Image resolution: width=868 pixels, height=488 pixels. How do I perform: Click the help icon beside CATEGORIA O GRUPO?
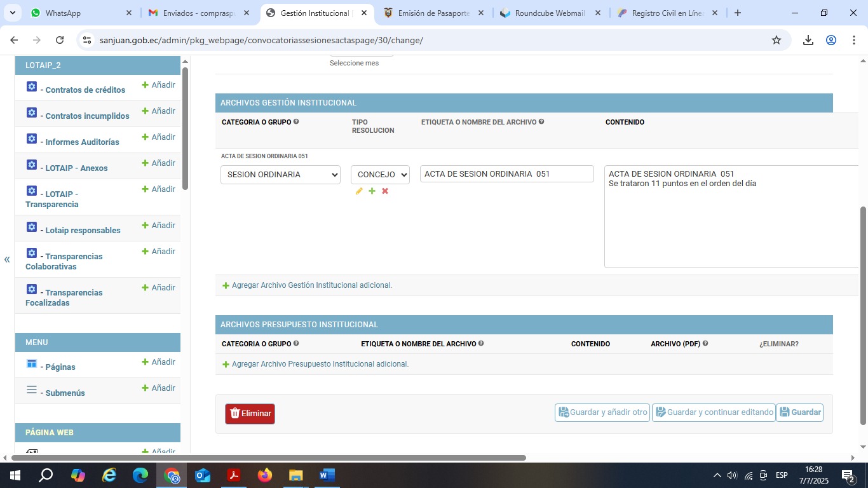coord(296,122)
